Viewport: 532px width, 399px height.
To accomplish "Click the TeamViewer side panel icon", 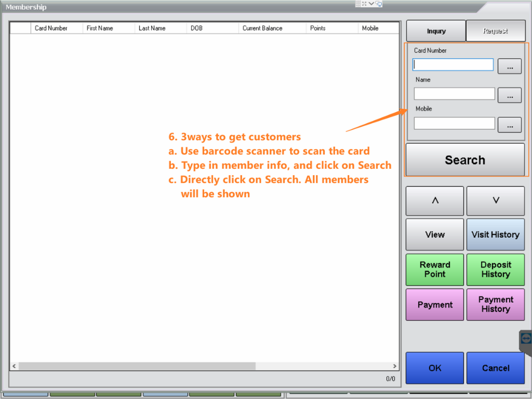I will (x=526, y=339).
